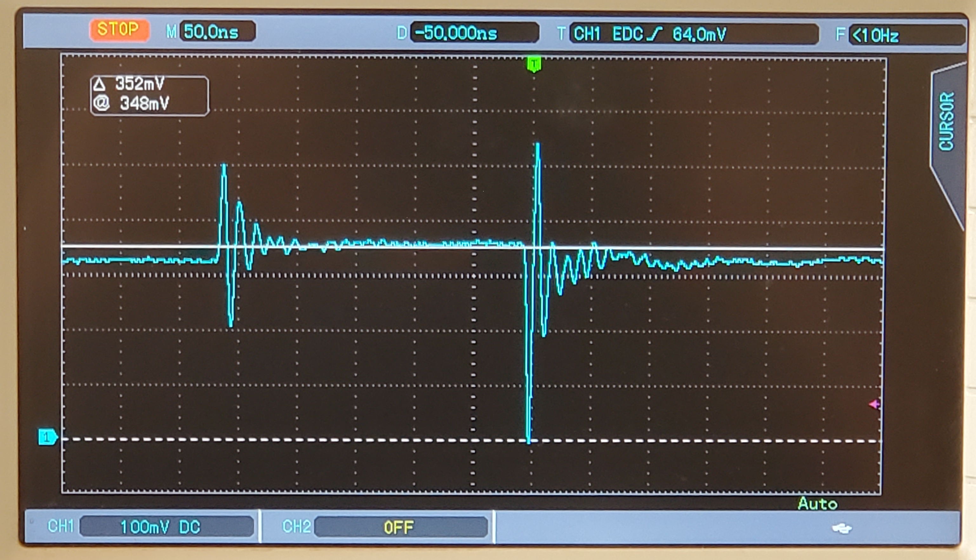
Task: Toggle the STOP run state indicator
Action: (x=119, y=30)
